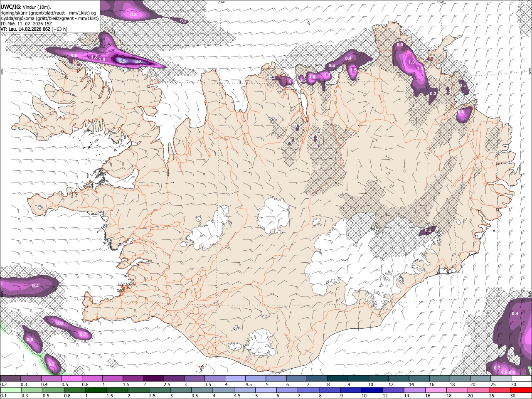Pick the pale lavender 4–4.5 swatch in upper legend
Viewport: 532px width, 399px height.
point(234,379)
